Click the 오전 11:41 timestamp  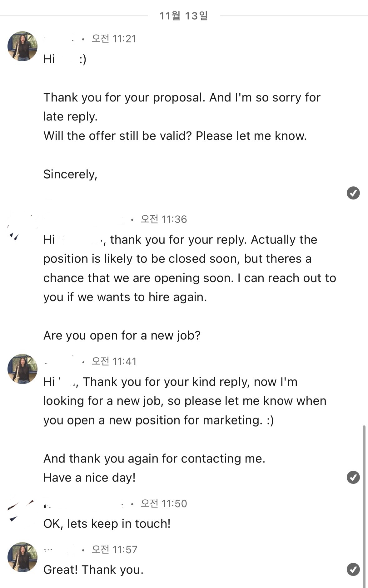[114, 361]
